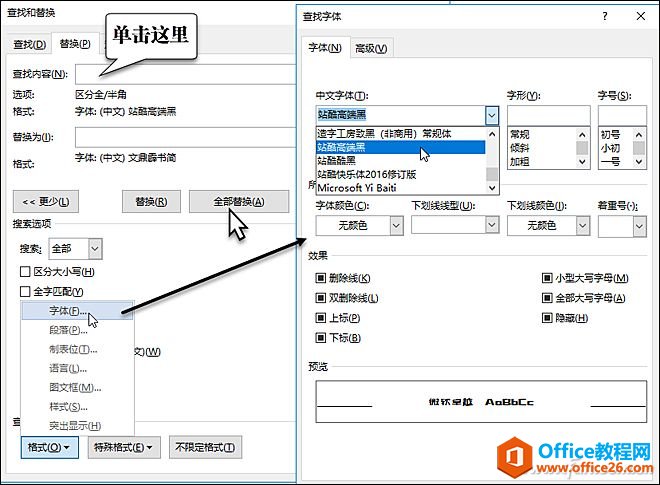Select 站酷酷黑 in the font list

click(x=401, y=161)
